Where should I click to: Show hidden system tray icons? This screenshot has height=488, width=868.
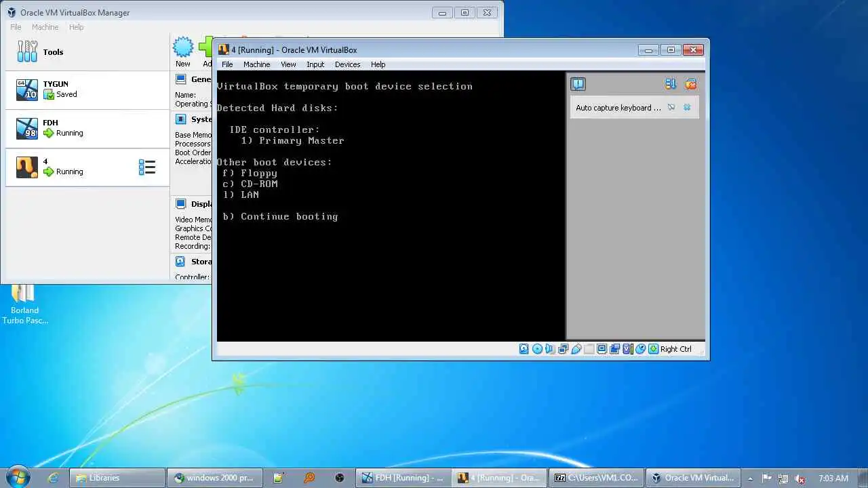point(750,479)
